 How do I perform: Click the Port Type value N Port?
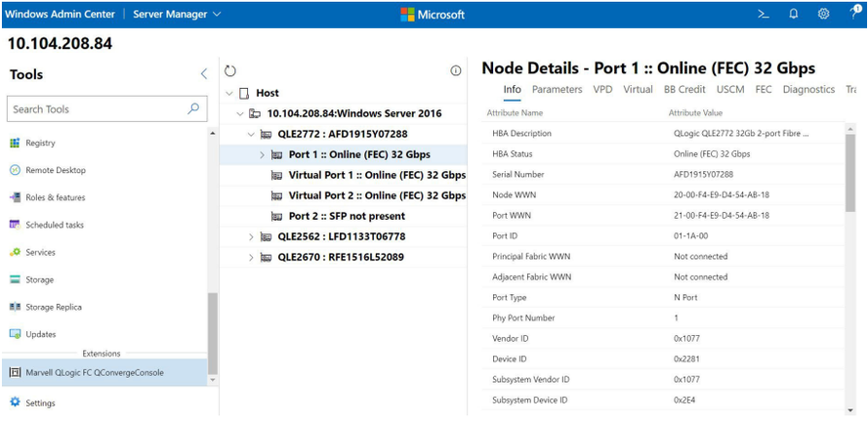[685, 297]
